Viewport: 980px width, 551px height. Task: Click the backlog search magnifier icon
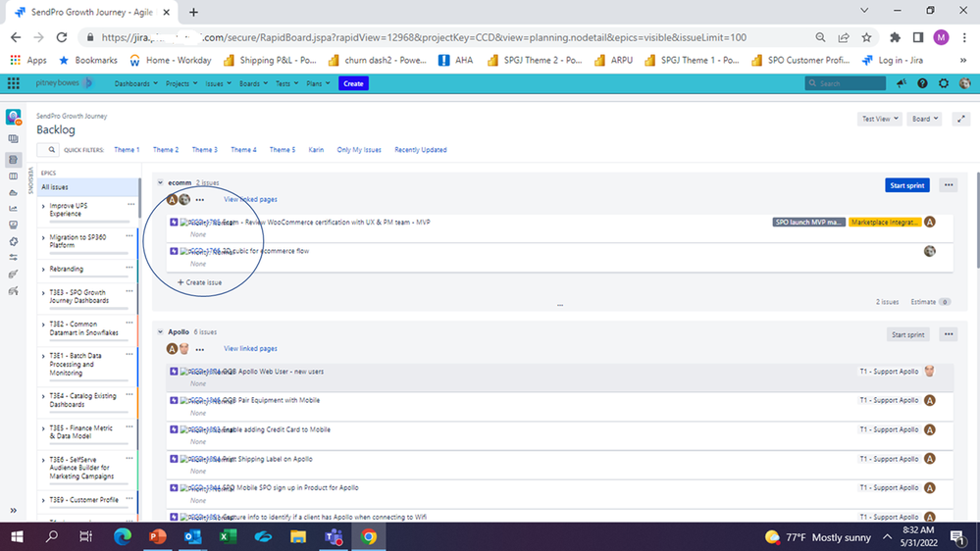[x=51, y=150]
